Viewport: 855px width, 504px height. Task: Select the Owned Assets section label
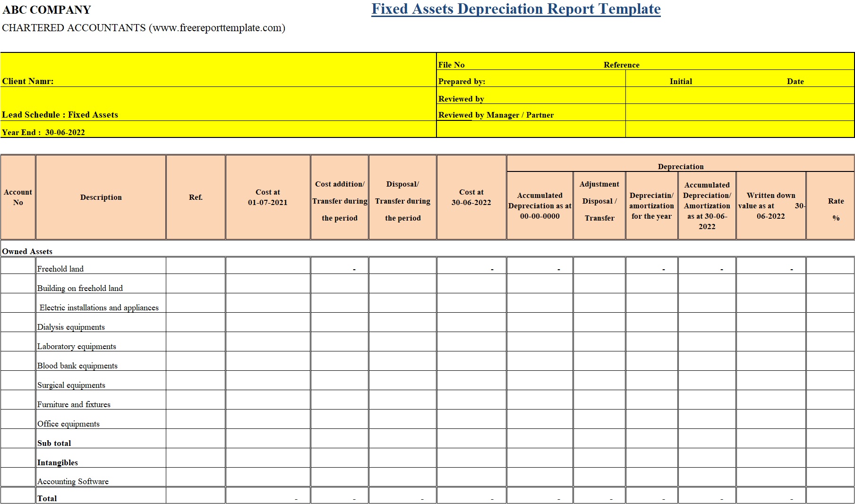point(27,251)
